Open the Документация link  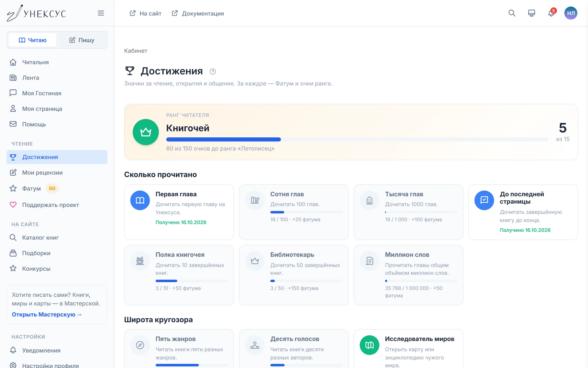pos(198,13)
